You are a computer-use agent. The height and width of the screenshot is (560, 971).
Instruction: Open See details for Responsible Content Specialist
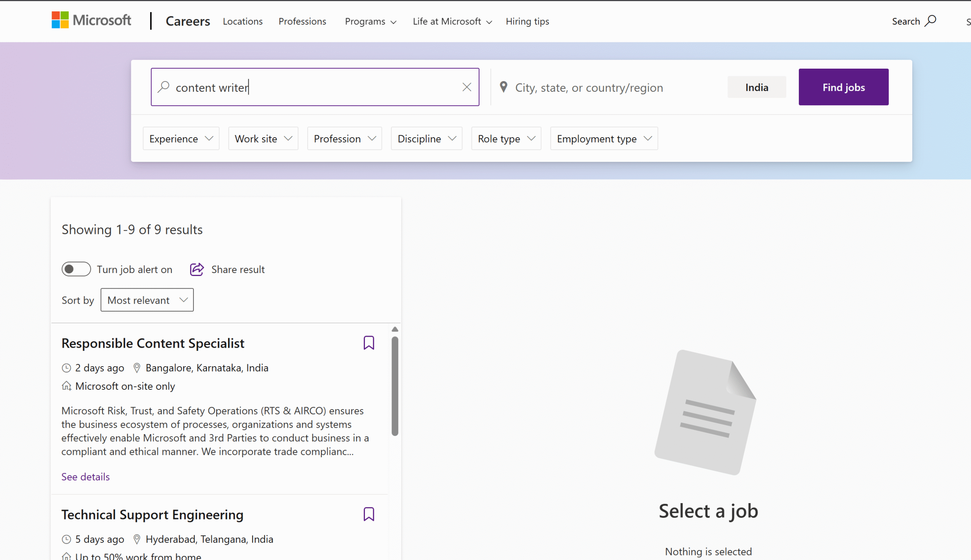click(x=85, y=477)
